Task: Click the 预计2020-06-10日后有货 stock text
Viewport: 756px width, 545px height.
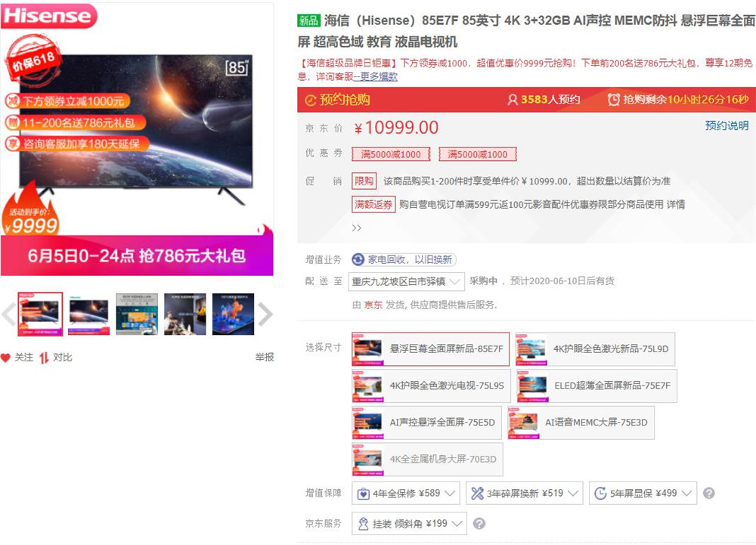Action: (x=562, y=281)
